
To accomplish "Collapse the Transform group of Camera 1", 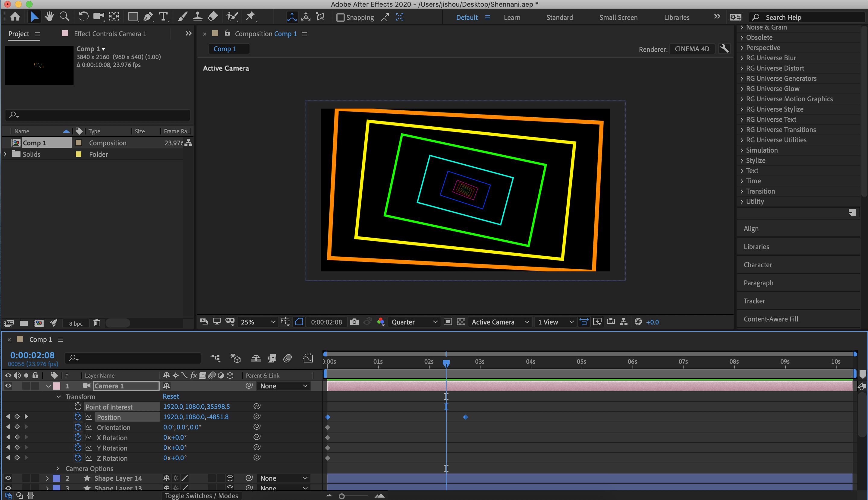I will click(58, 396).
